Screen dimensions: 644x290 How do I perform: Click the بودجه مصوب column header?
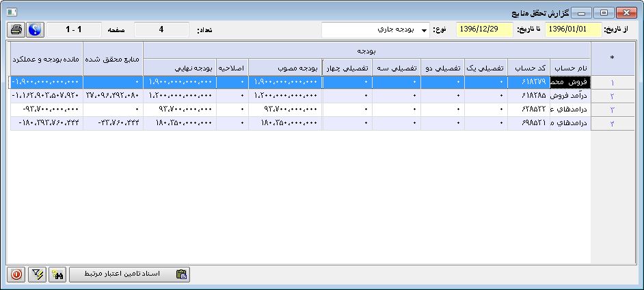tap(285, 67)
